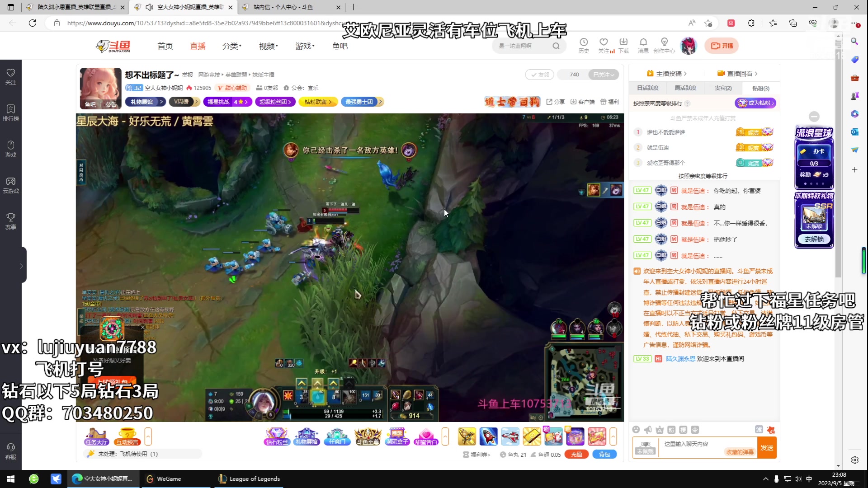Send the rocket gift in gift bar
The image size is (868, 488).
pos(489,436)
